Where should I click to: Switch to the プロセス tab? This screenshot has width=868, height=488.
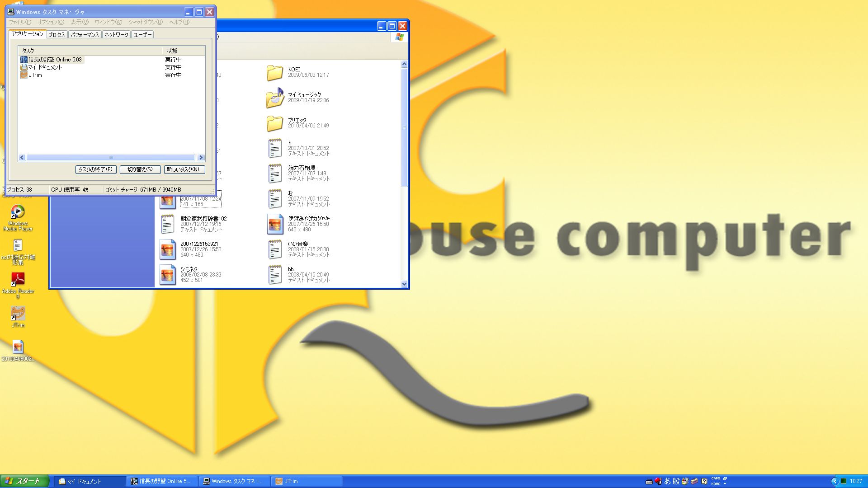click(x=57, y=35)
